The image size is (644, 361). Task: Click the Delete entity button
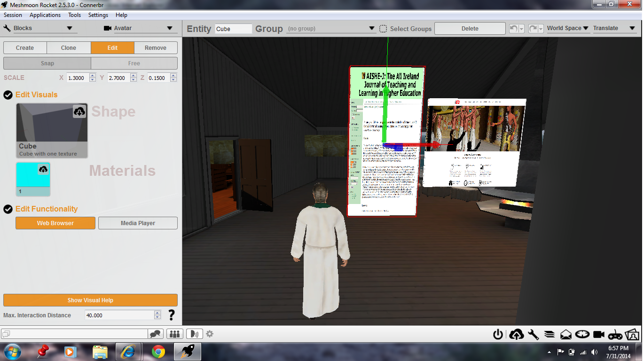(470, 29)
